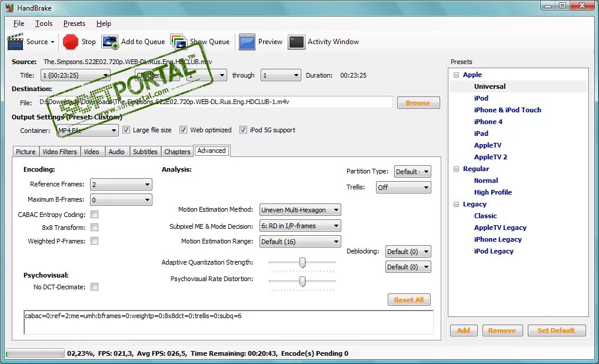This screenshot has height=364, width=599.
Task: Collapse the Legacy presets group
Action: tap(456, 204)
